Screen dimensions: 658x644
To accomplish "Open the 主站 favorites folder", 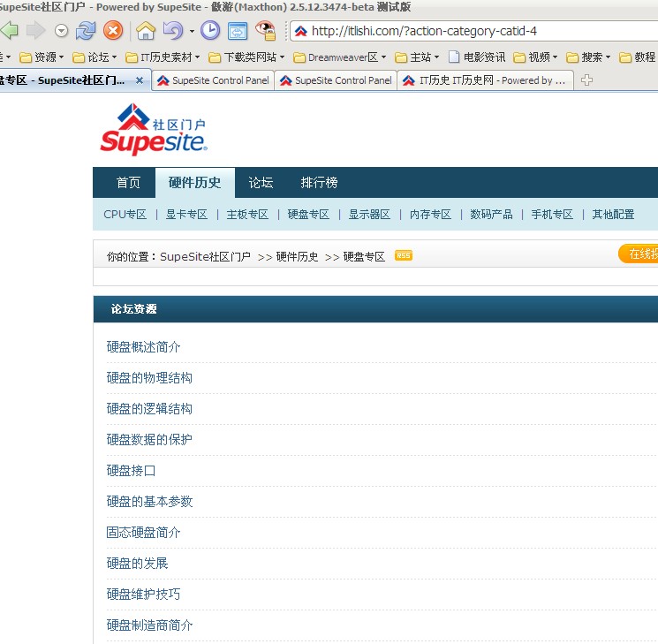I will (x=417, y=57).
